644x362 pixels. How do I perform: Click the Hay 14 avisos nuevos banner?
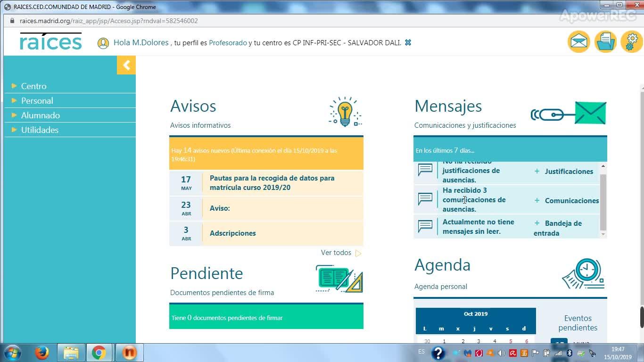[x=266, y=154]
